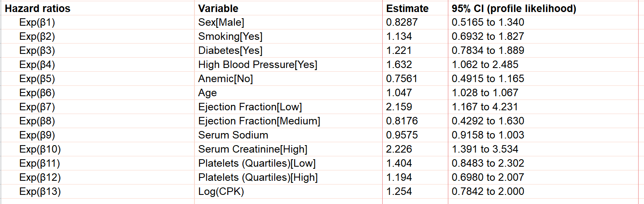Screen dimensions: 644x204
Task: Click the Age variable cell
Action: click(207, 93)
